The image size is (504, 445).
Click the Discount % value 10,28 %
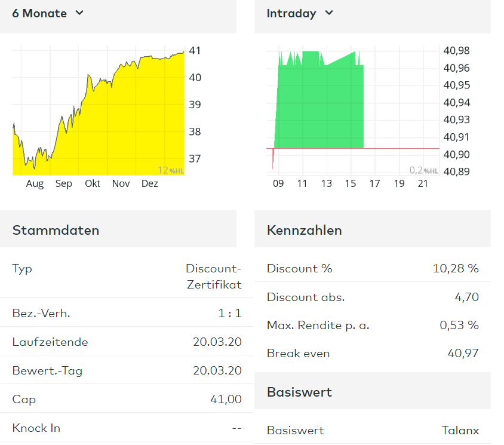pos(456,269)
